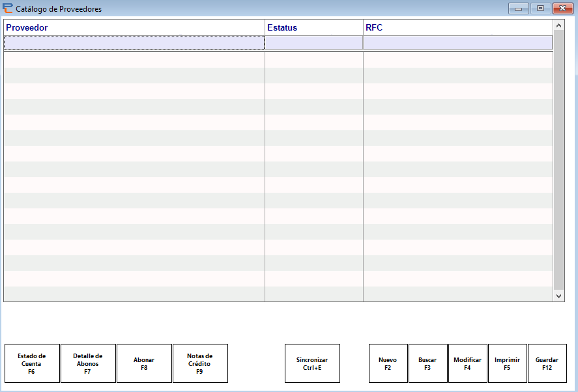Image resolution: width=578 pixels, height=392 pixels.
Task: Open Estado de Cuenta F6
Action: 32,363
